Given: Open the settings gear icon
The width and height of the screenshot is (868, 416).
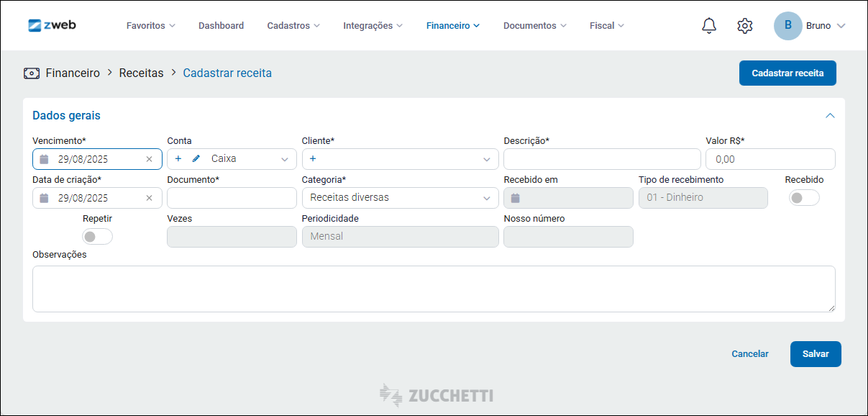Looking at the screenshot, I should pos(744,26).
